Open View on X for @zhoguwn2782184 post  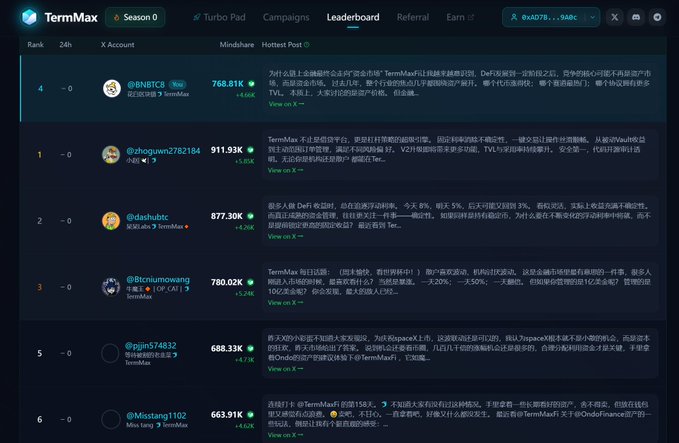point(285,170)
